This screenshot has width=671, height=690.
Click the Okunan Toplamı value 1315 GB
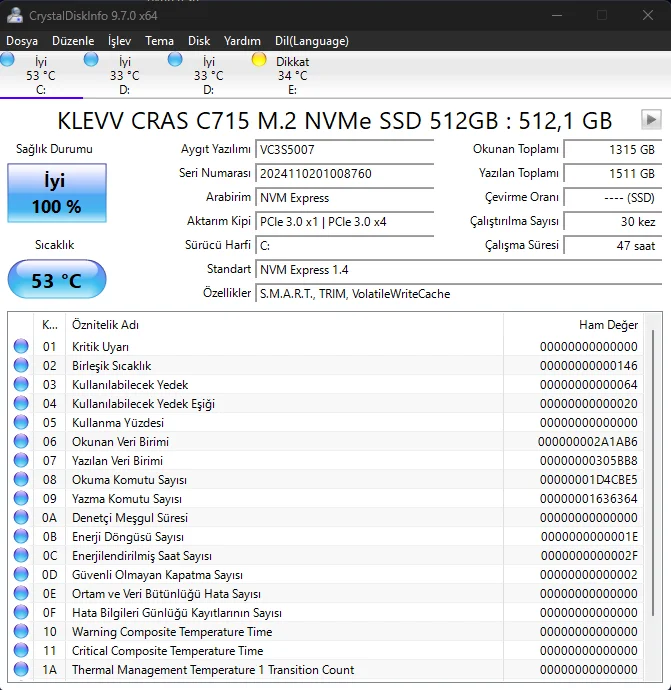tap(612, 150)
